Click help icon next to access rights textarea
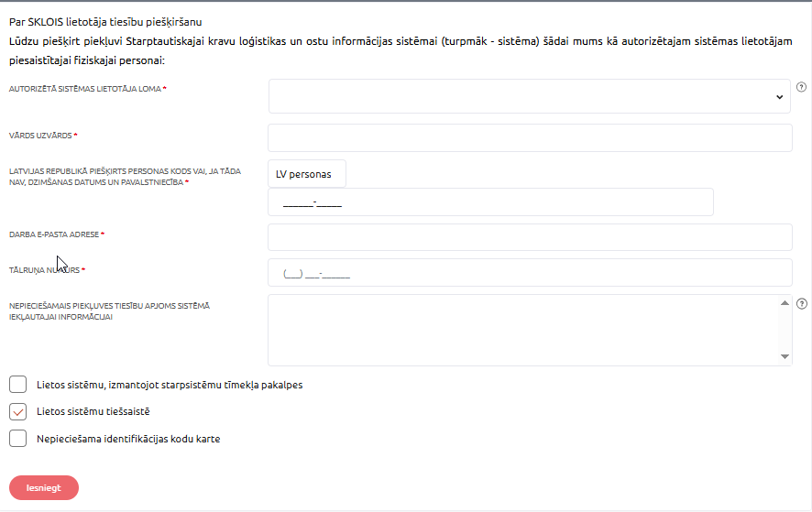The height and width of the screenshot is (512, 812). coord(801,304)
